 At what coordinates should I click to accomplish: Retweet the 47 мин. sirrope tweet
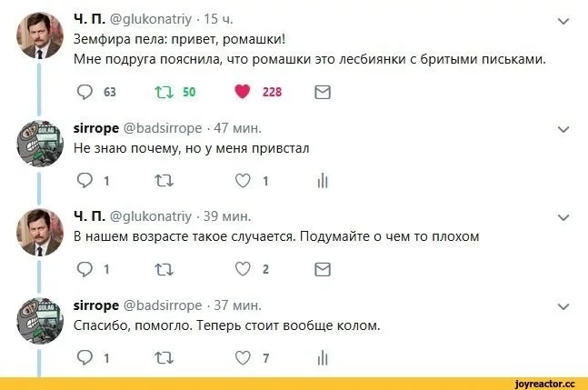point(164,180)
